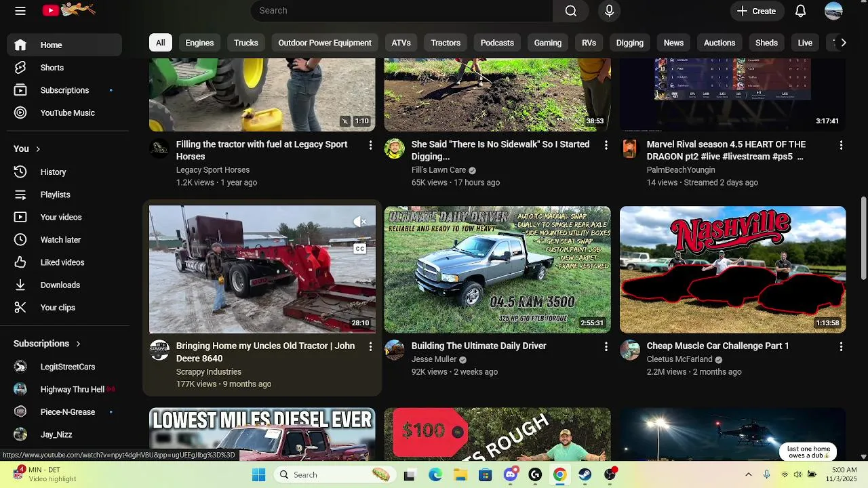This screenshot has width=868, height=488.
Task: Select the Trucks chip
Action: 246,43
